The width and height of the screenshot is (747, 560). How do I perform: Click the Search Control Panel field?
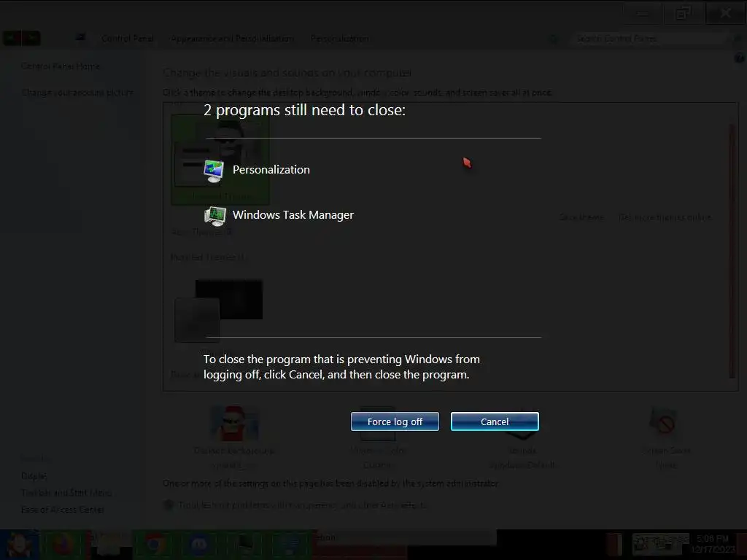[649, 38]
